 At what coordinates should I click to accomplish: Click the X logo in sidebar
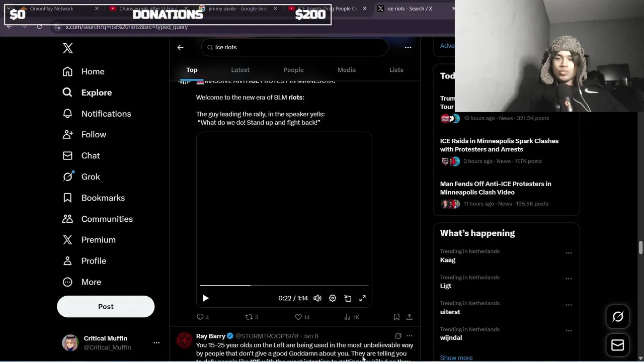pos(68,48)
